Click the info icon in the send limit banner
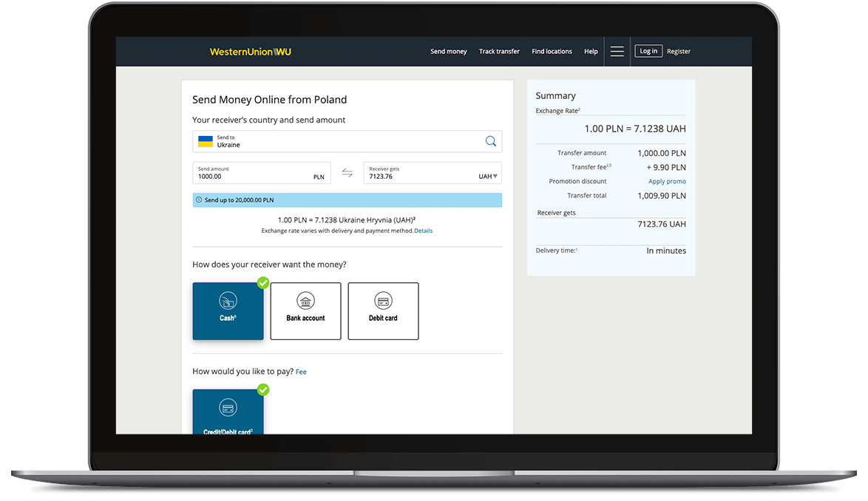The image size is (868, 501). (x=199, y=200)
